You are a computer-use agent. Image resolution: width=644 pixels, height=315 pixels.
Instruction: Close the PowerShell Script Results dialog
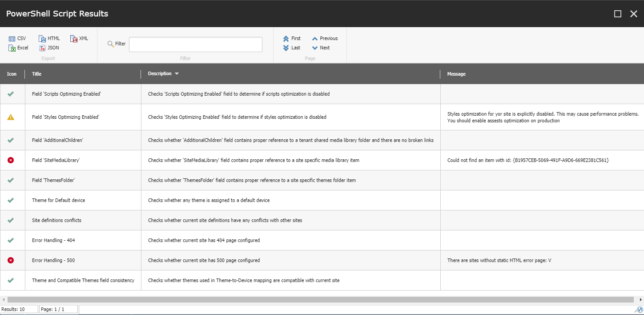click(634, 14)
